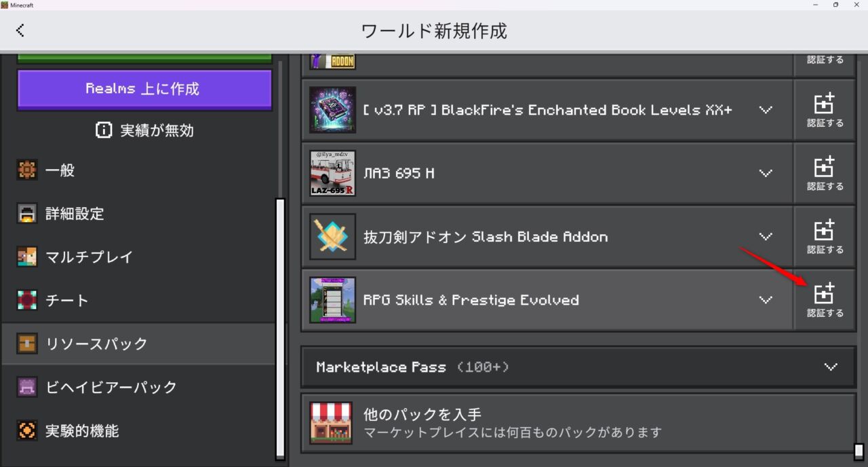Open 詳細設定 advanced settings
Screen dimensions: 868x467
click(x=139, y=214)
